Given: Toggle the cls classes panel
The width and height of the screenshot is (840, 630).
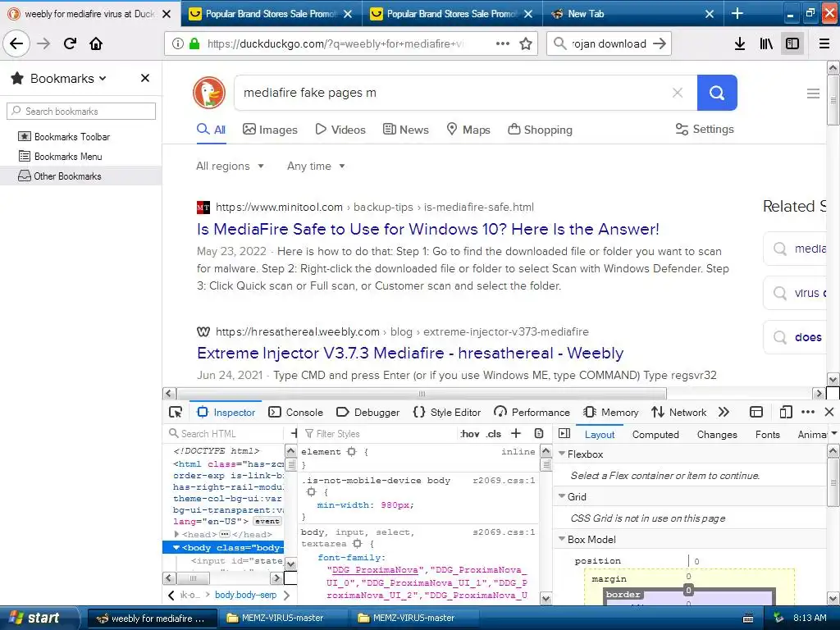Looking at the screenshot, I should 494,434.
